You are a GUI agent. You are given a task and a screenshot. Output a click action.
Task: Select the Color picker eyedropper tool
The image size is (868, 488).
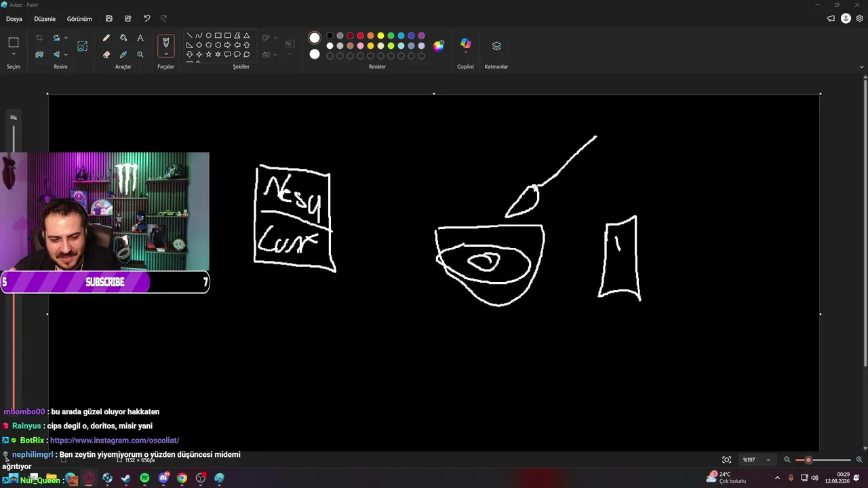123,54
